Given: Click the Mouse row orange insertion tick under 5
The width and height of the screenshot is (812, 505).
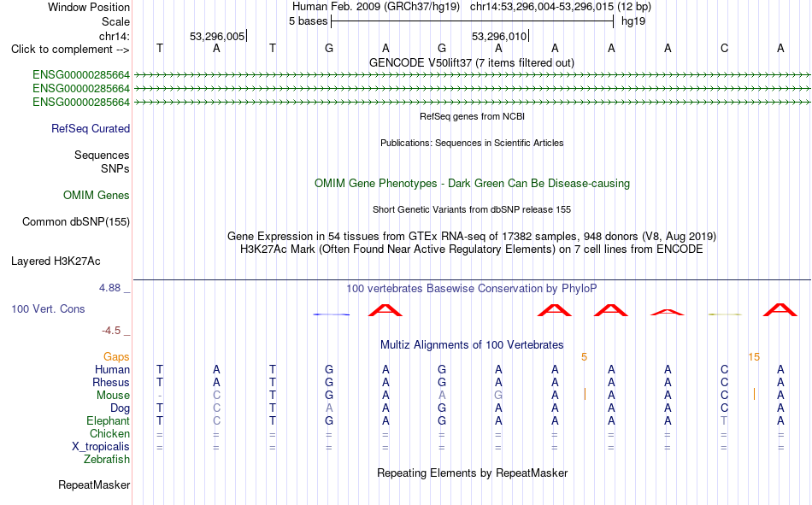Looking at the screenshot, I should pos(585,394).
